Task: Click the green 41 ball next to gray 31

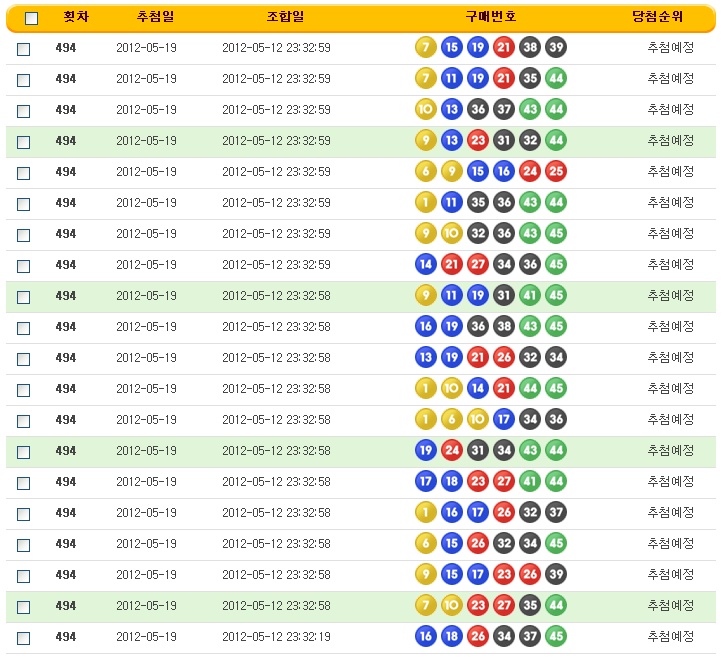Action: pos(530,296)
